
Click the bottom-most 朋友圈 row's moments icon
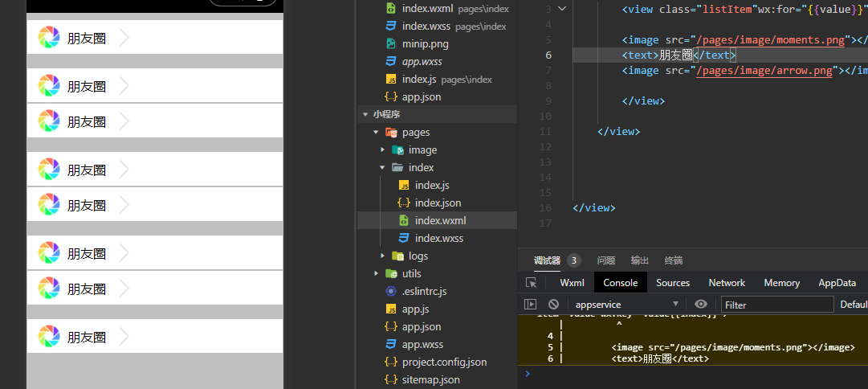pos(49,337)
